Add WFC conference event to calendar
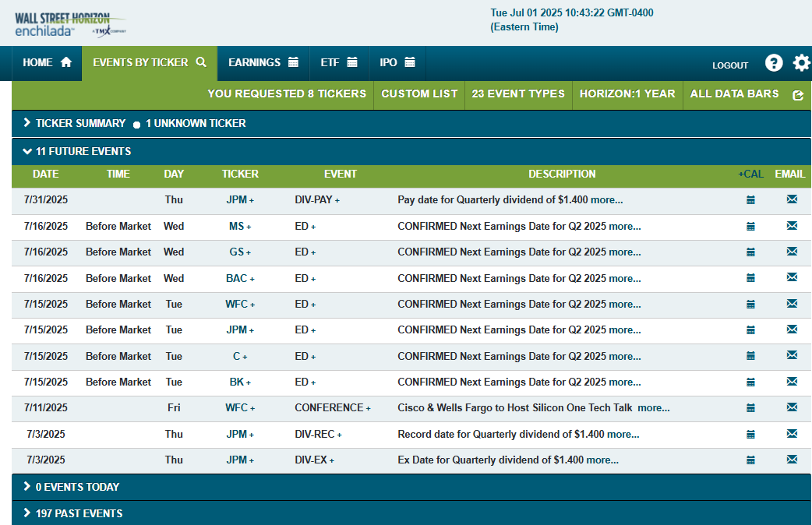Screen dimensions: 812x525 (x=750, y=408)
